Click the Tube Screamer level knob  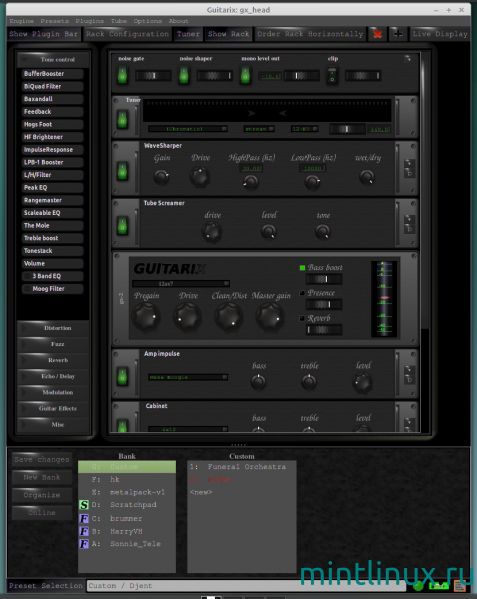tap(269, 231)
